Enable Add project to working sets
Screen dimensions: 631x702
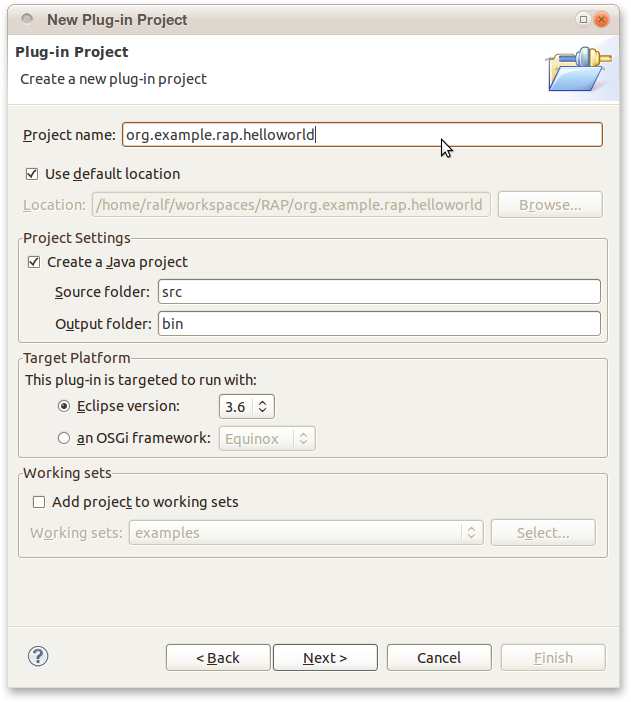pyautogui.click(x=39, y=502)
